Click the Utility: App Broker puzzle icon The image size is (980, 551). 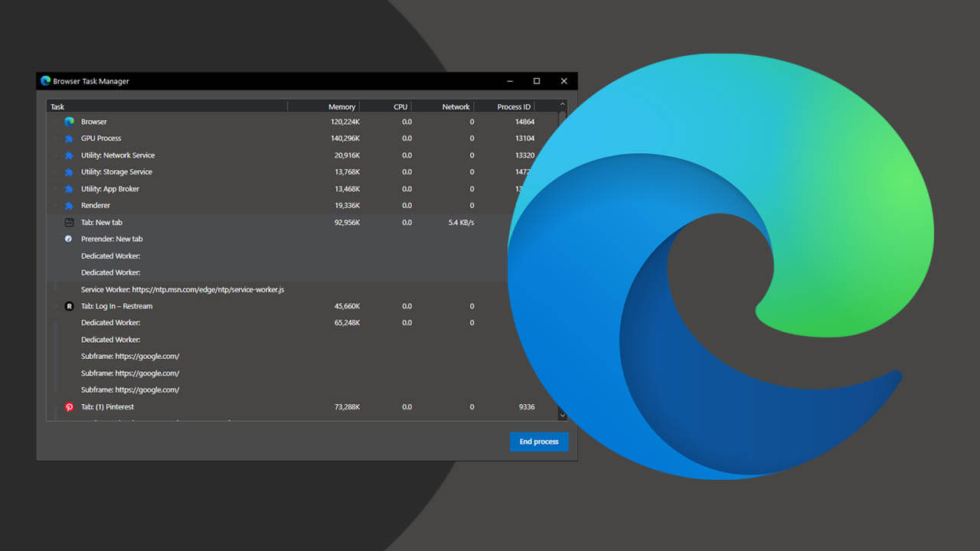click(x=69, y=189)
